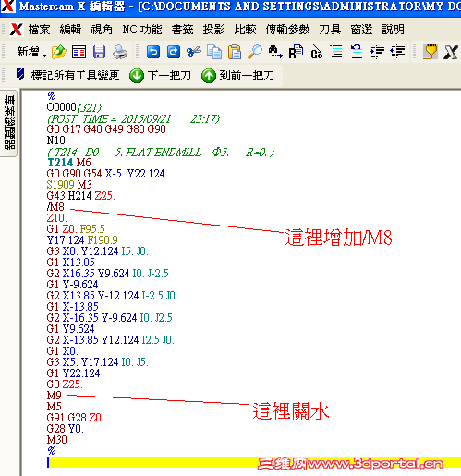The image size is (461, 476).
Task: Save the file with floppy disk icon
Action: point(99,52)
